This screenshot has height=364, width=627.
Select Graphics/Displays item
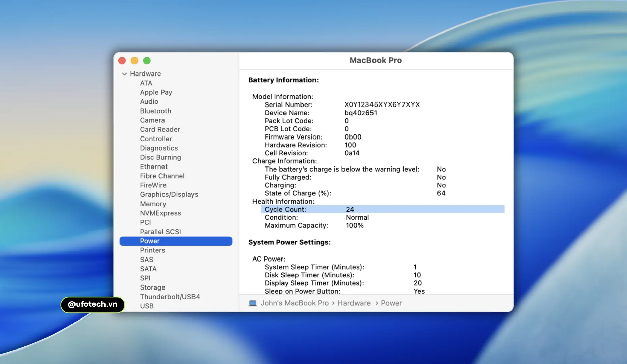(x=169, y=194)
